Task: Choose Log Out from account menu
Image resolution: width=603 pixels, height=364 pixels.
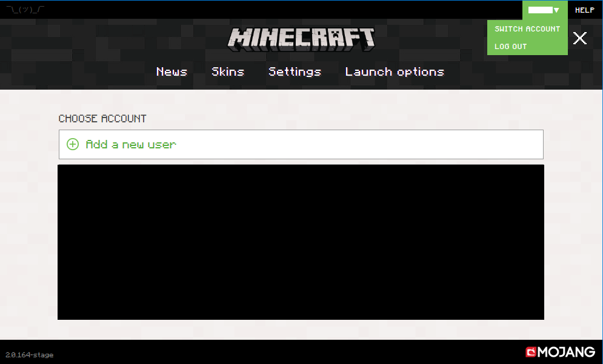Action: click(511, 47)
